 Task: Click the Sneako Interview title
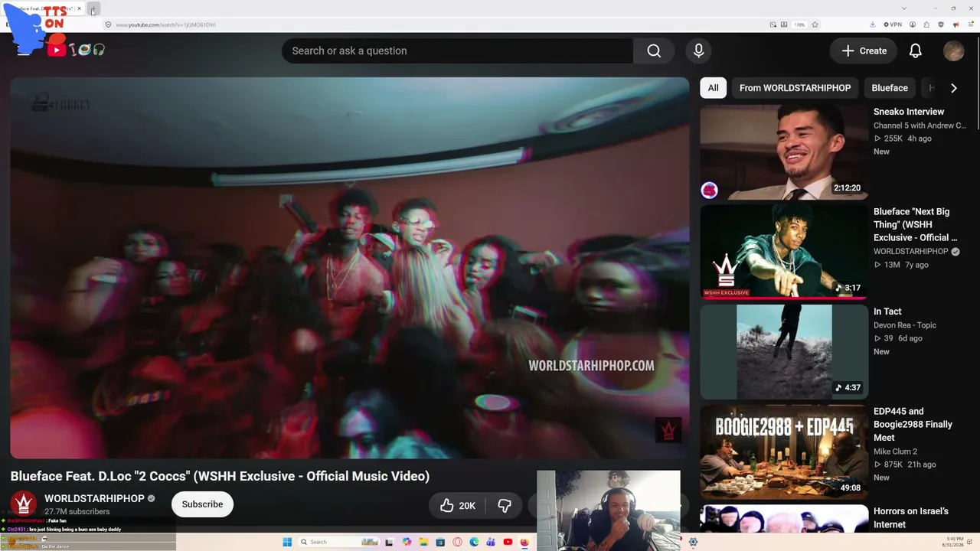coord(909,112)
